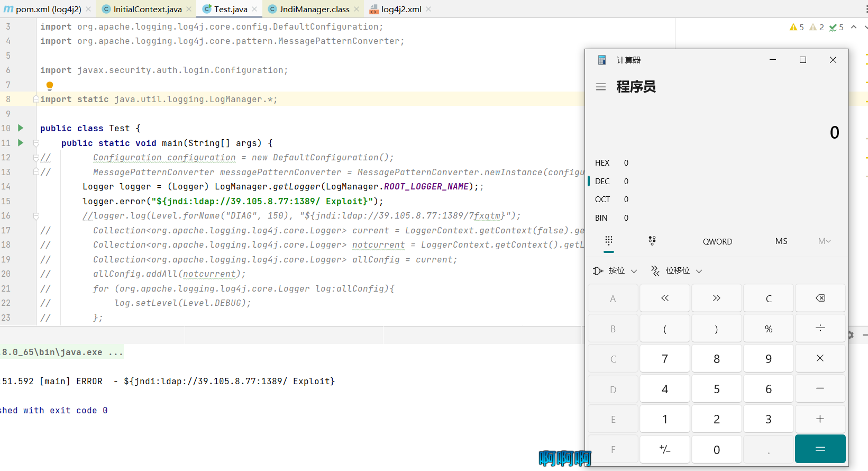Click the number 5 key
868x471 pixels.
click(x=717, y=389)
